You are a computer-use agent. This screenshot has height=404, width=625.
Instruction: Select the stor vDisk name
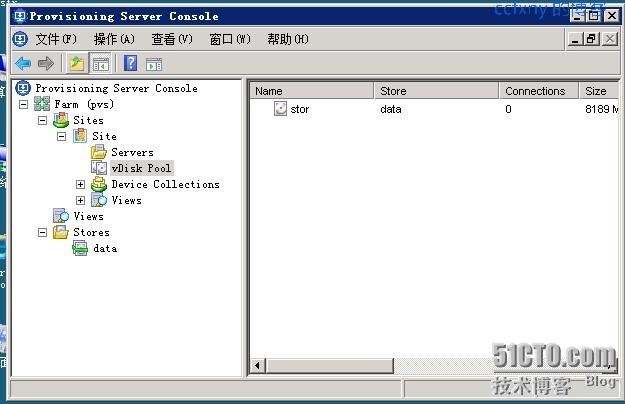pos(300,109)
